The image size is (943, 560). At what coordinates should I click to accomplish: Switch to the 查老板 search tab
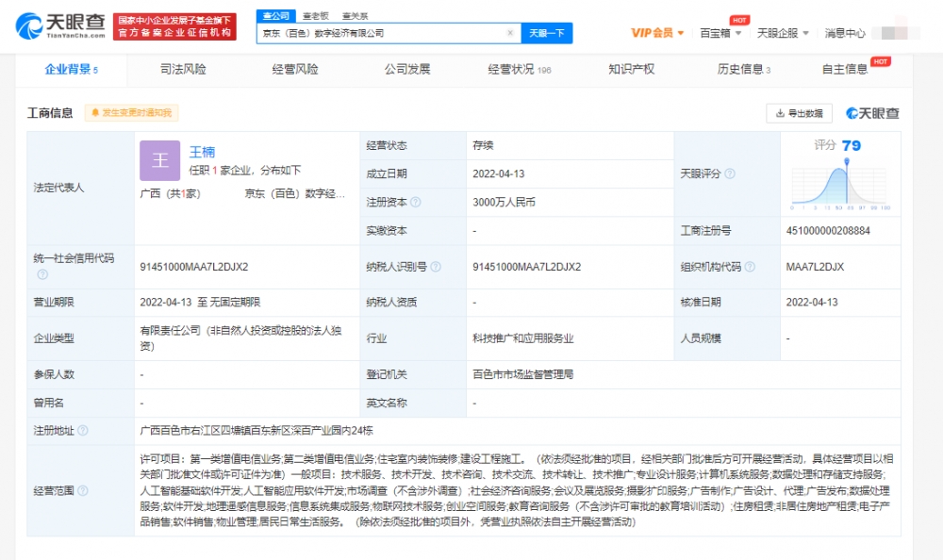click(x=316, y=16)
